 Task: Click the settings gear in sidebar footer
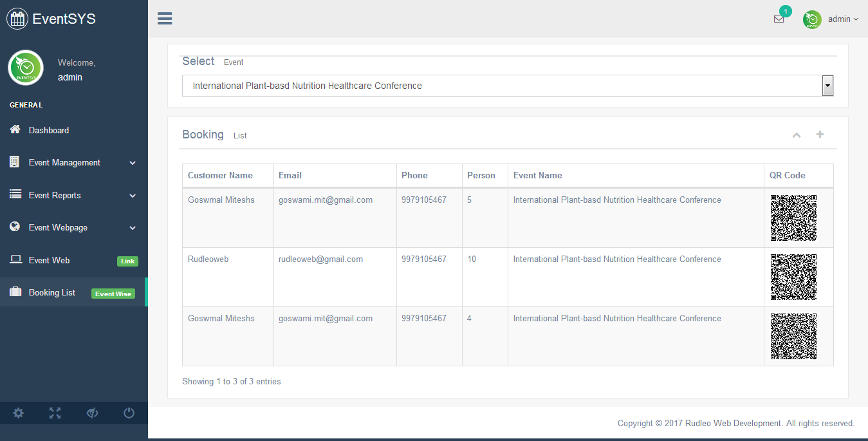coord(19,413)
